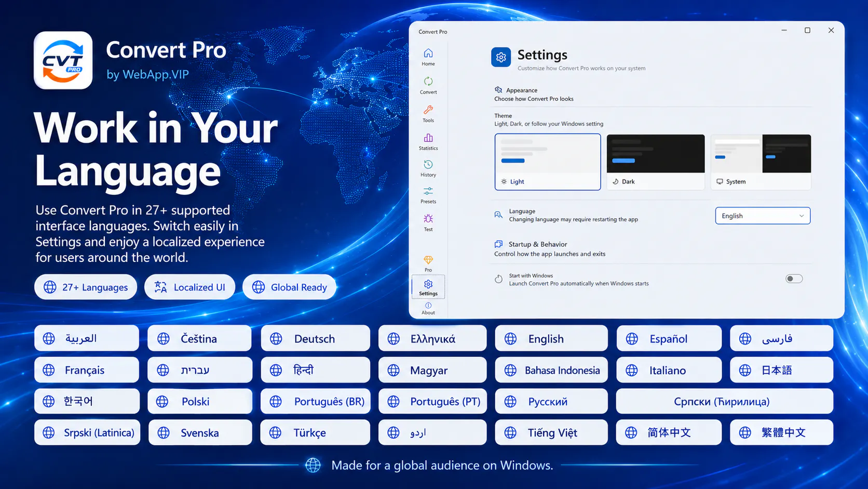
Task: Click the Appearance palette icon
Action: click(x=498, y=90)
